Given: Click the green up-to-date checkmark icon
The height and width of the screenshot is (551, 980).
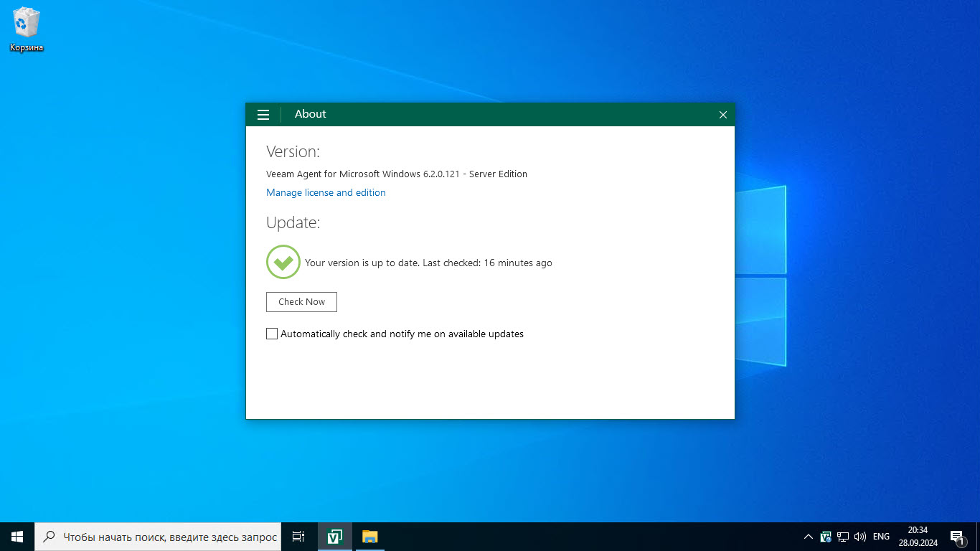Looking at the screenshot, I should (283, 262).
